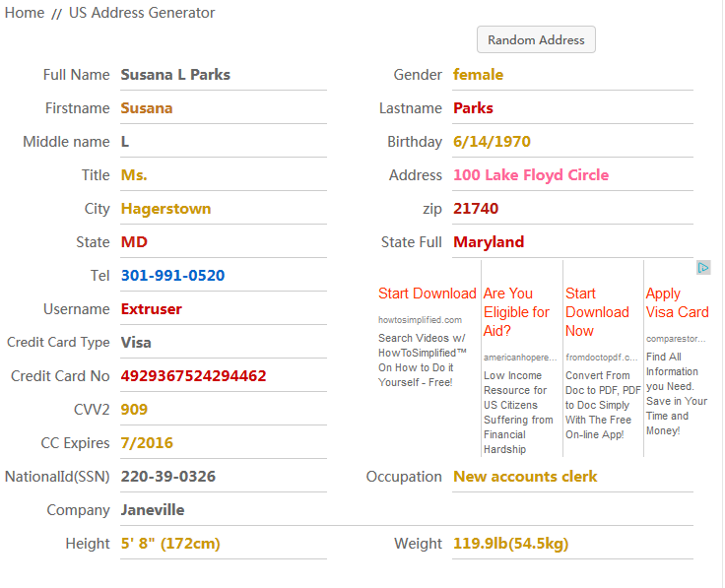
Task: Click the howtosimplified.com ad URL
Action: 420,320
